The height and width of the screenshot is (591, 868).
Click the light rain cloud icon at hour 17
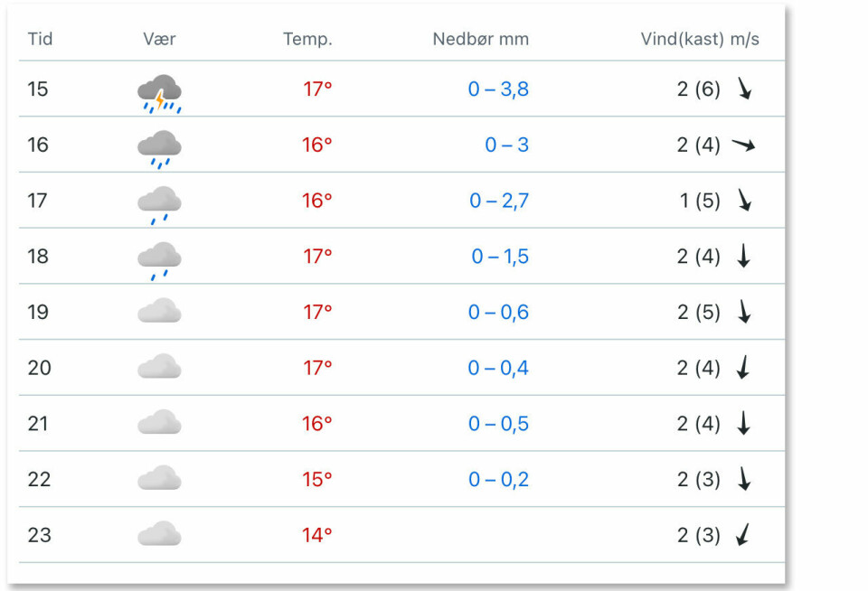[159, 205]
